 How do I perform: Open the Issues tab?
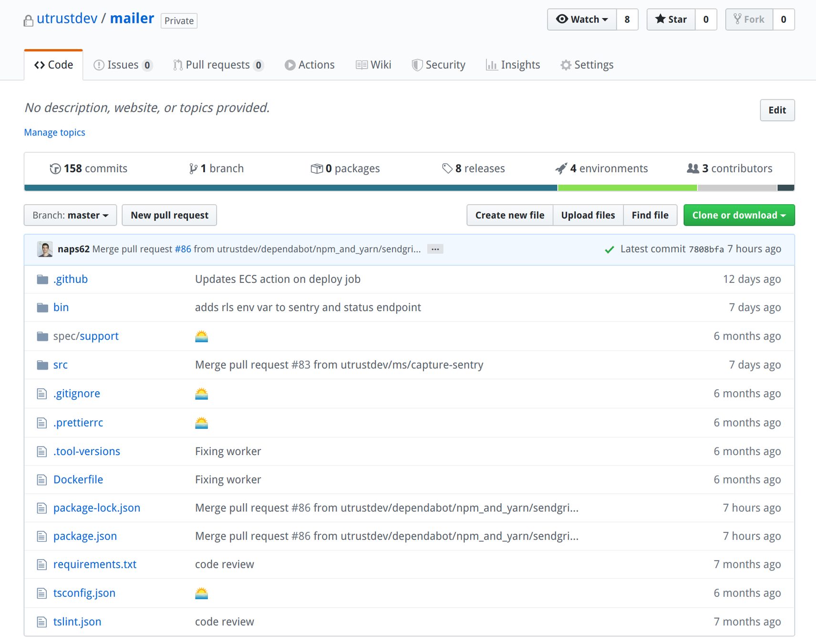pyautogui.click(x=123, y=65)
